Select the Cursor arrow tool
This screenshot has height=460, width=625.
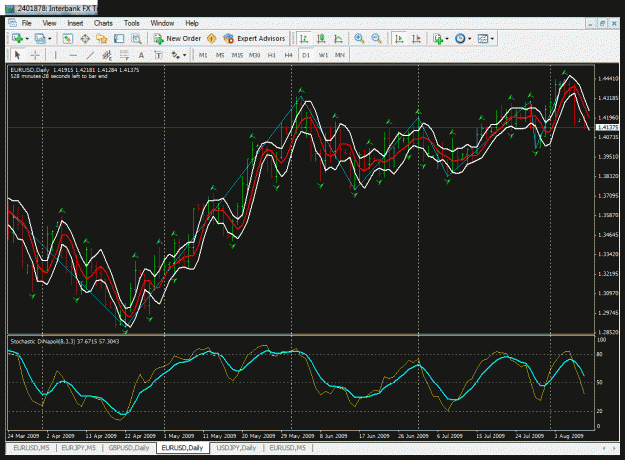coord(17,55)
